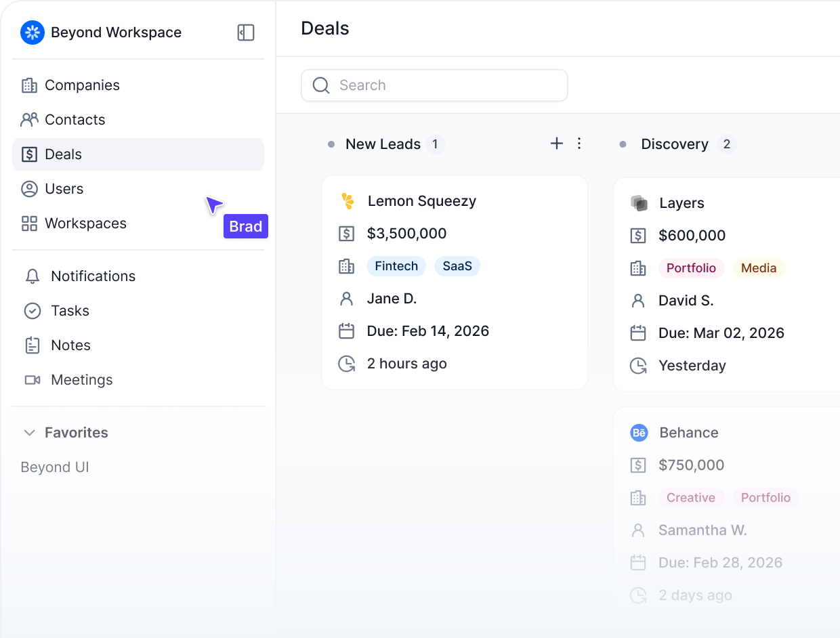Click dollar icon on Lemon Squeezy card
Image resolution: width=840 pixels, height=638 pixels.
346,234
